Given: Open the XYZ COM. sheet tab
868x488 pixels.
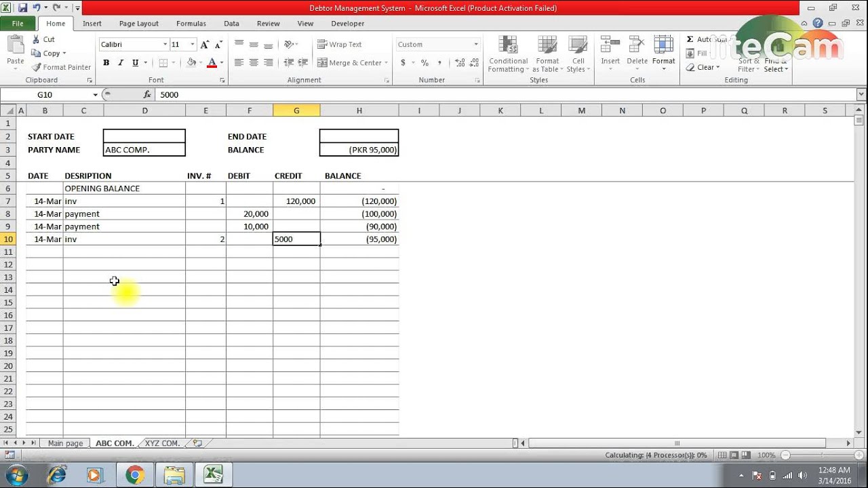Looking at the screenshot, I should point(162,443).
